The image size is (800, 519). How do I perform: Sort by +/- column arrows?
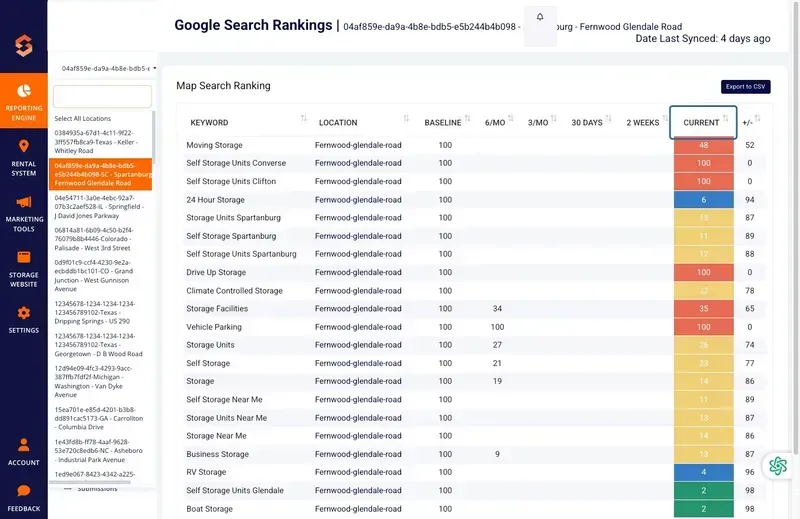click(x=758, y=118)
